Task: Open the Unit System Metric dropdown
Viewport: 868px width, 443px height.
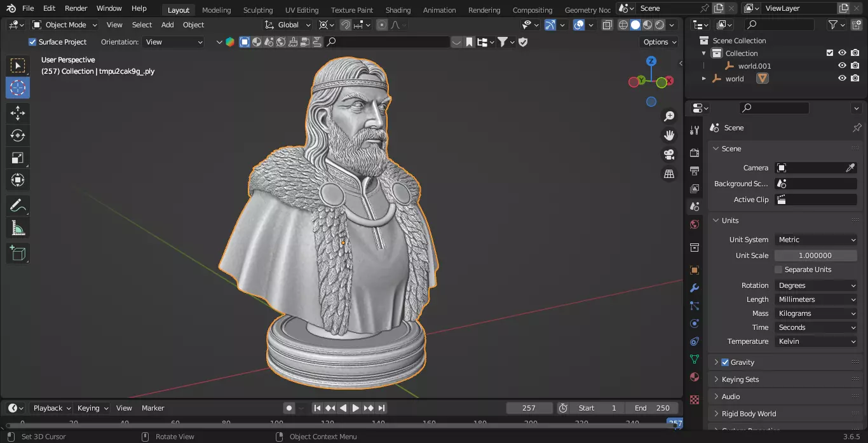Action: click(817, 240)
